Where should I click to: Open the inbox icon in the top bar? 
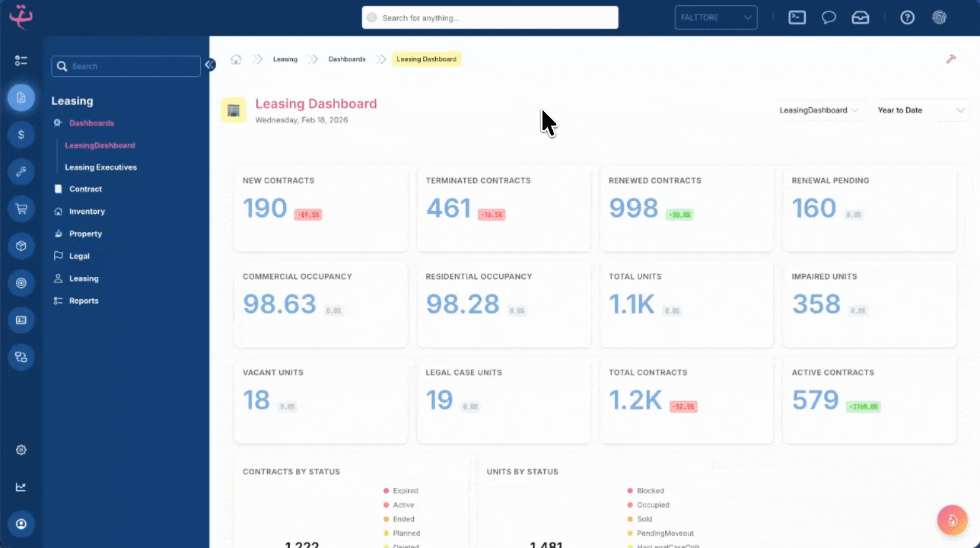[861, 17]
